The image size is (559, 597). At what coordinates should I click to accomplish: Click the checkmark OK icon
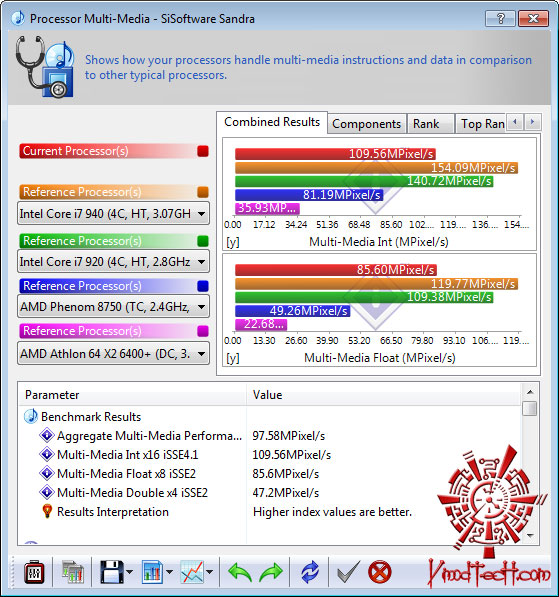tap(348, 572)
